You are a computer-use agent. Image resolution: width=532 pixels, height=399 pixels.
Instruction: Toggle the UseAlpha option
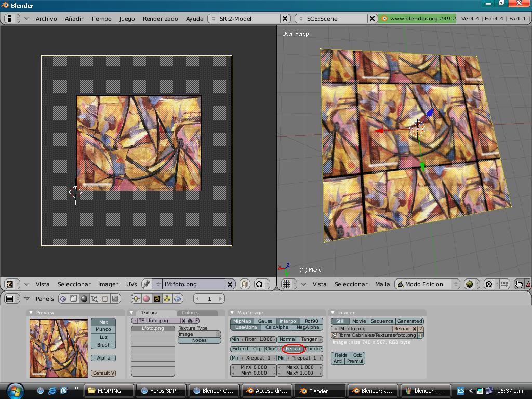point(246,327)
